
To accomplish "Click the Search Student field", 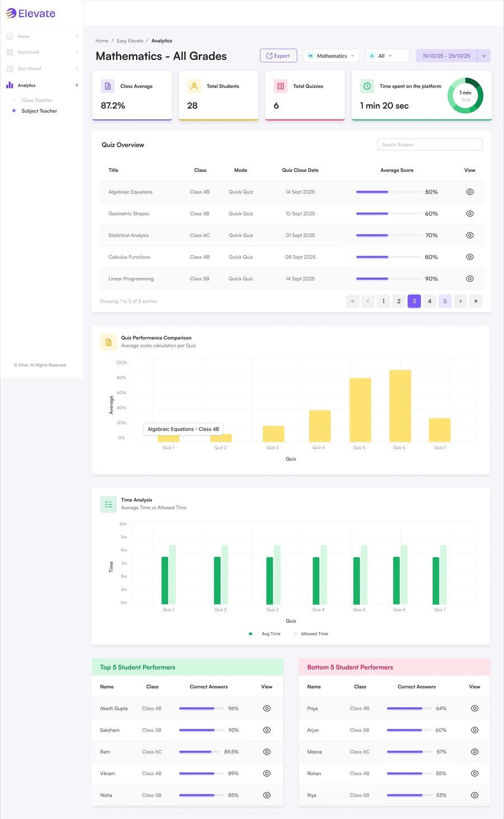I will pyautogui.click(x=430, y=145).
